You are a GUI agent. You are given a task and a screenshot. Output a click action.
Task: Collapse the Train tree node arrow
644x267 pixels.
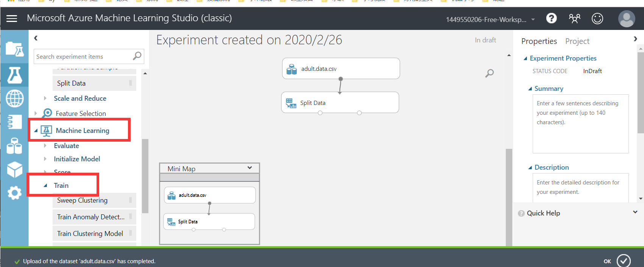(45, 186)
